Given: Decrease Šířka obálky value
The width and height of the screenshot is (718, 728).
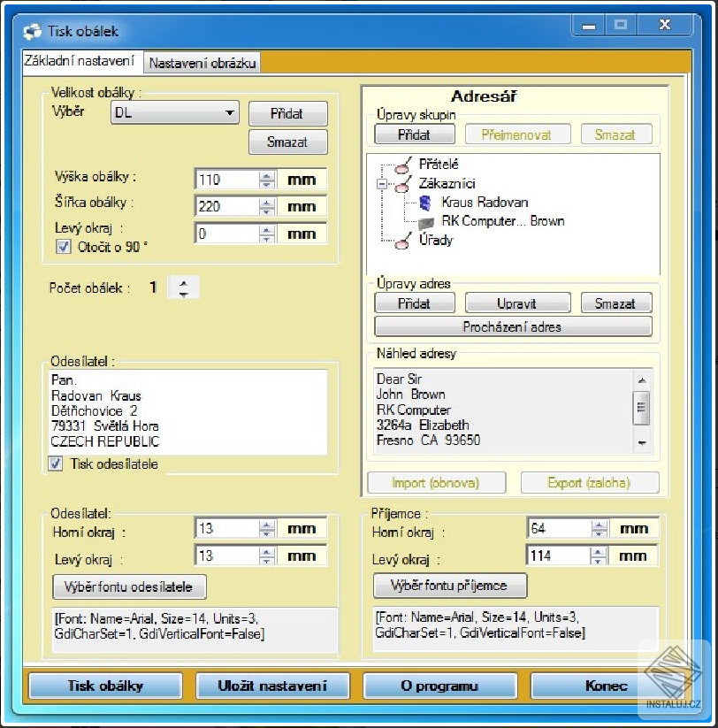Looking at the screenshot, I should coord(266,211).
